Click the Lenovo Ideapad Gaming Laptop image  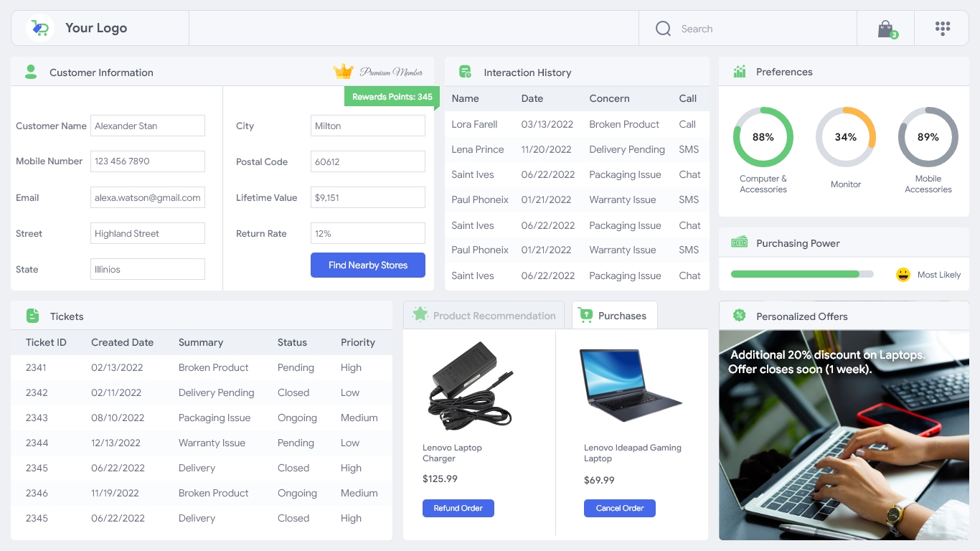tap(631, 385)
